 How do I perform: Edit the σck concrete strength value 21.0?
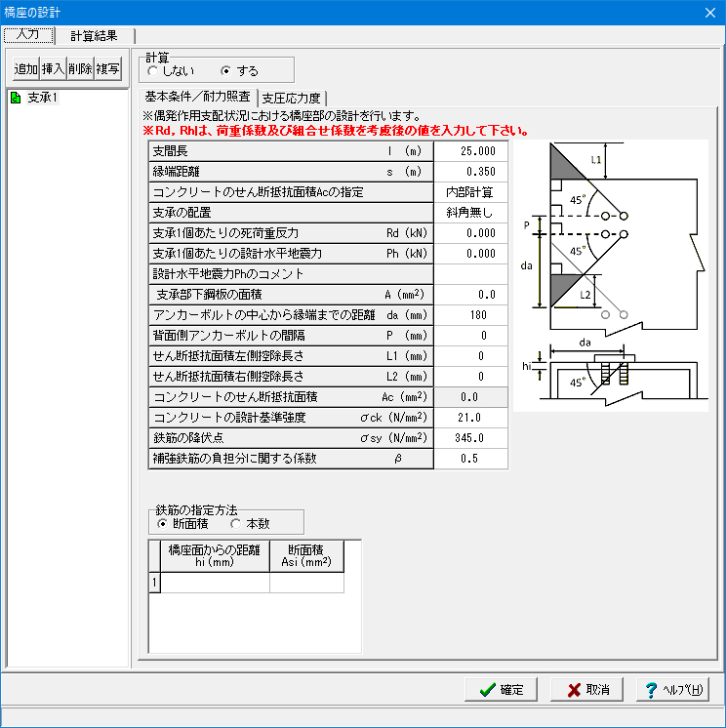pyautogui.click(x=470, y=418)
